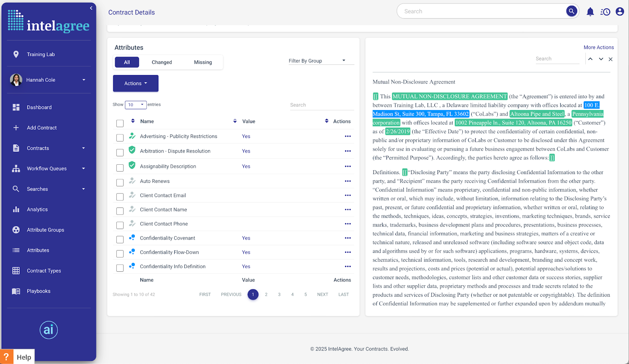Go to page 2 of attributes

(266, 294)
